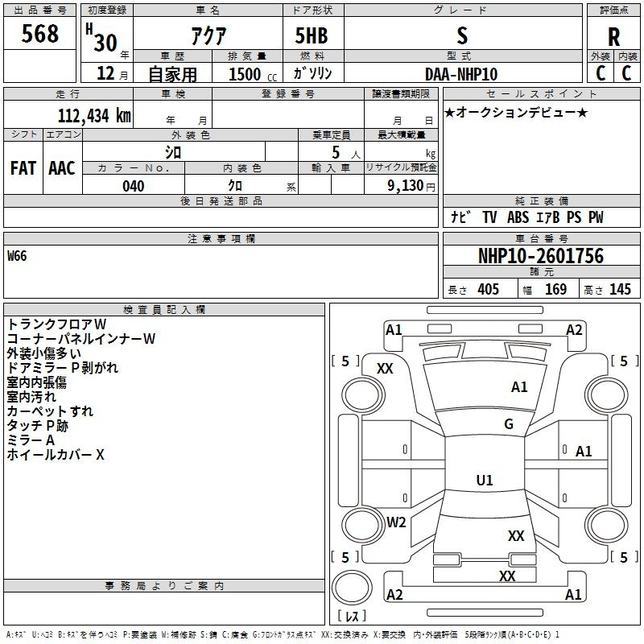Click the G windshield mark on car diagram
Screen dimensions: 644x644
(x=509, y=424)
